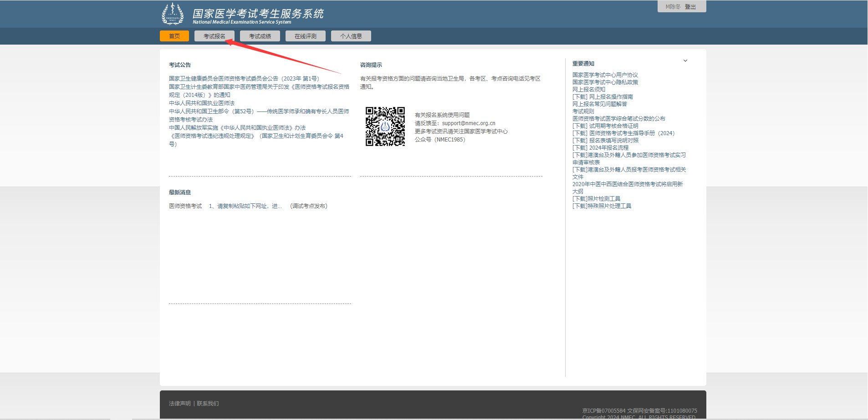868x420 pixels.
Task: Go to the 首页 tab
Action: point(174,36)
